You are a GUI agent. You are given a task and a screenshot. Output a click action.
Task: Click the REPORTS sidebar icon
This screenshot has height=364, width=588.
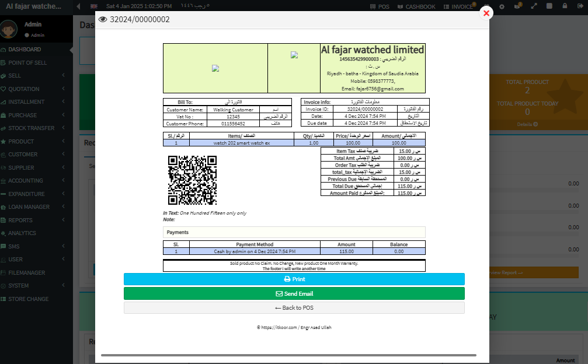(4, 220)
